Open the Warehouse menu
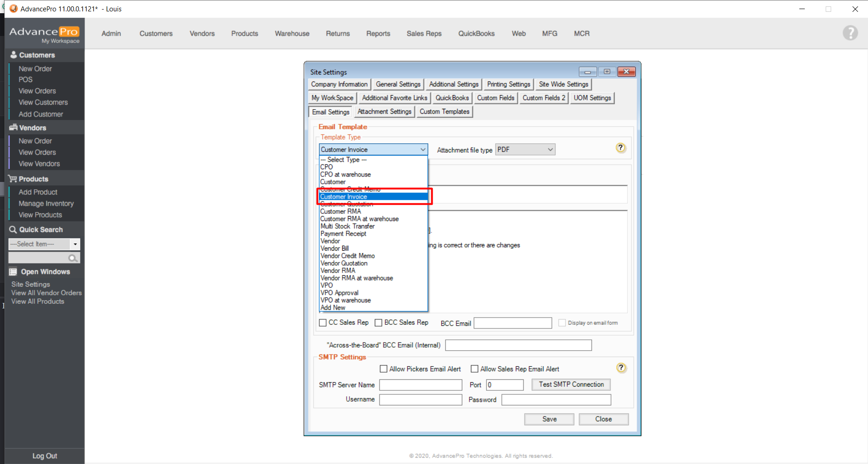This screenshot has height=464, width=868. [x=292, y=34]
